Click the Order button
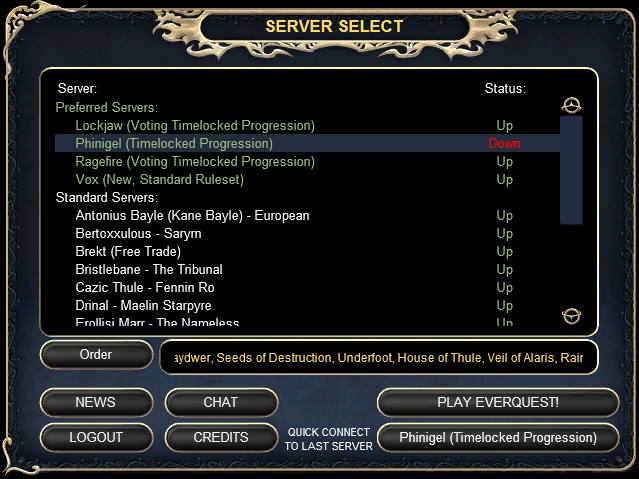 96,355
